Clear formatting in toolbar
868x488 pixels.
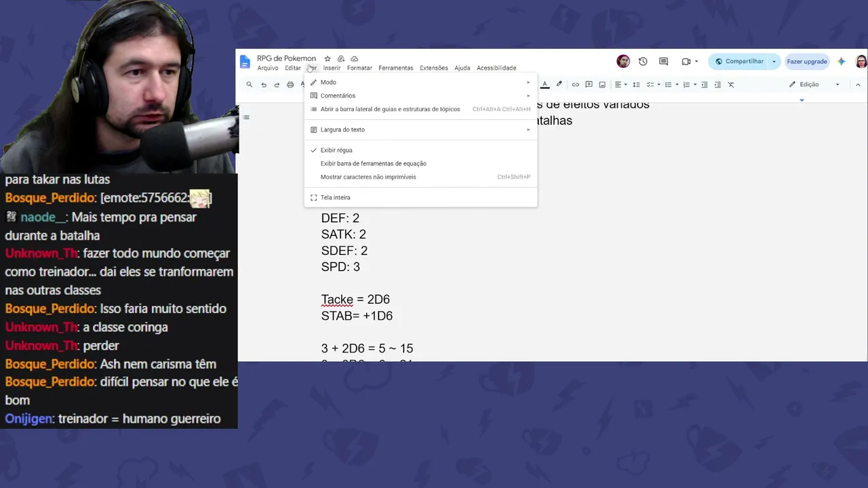click(731, 85)
